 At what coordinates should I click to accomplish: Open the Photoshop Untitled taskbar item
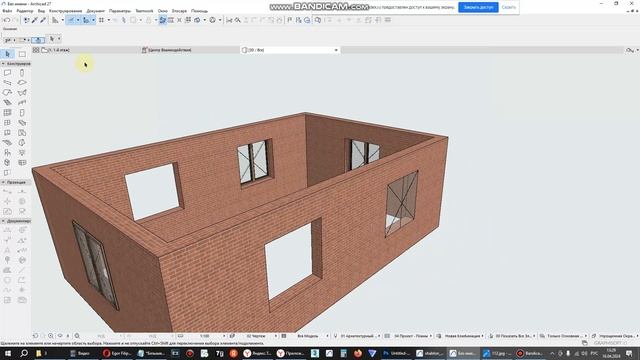click(x=396, y=353)
